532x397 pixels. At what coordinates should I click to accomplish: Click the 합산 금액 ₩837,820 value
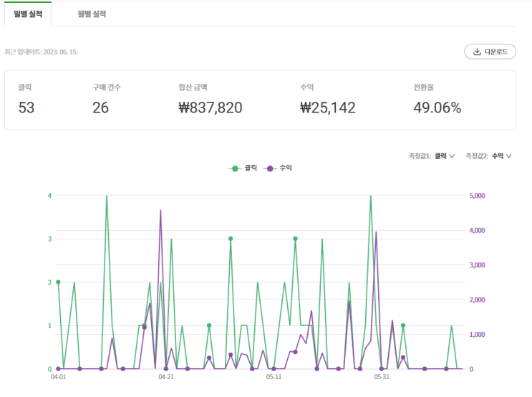tap(211, 107)
